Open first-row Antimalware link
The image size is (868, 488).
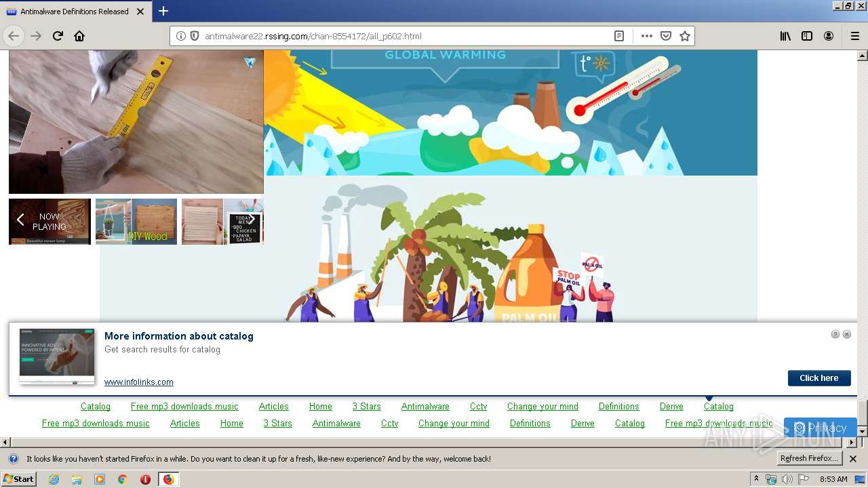[425, 407]
